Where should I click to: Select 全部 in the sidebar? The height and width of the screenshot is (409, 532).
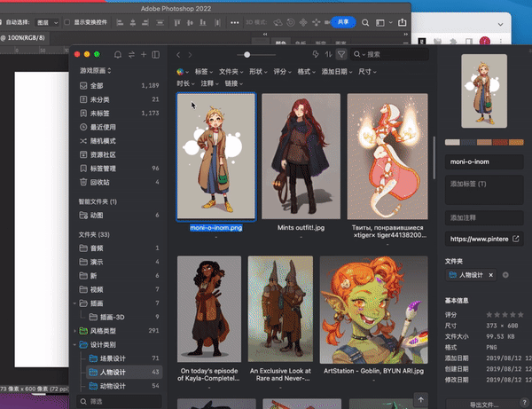119,85
